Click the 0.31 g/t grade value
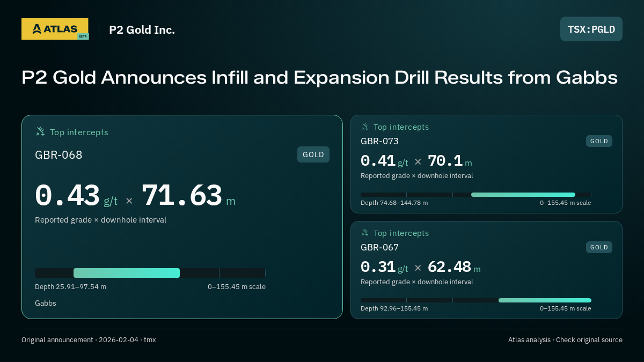Image resolution: width=644 pixels, height=362 pixels. click(x=384, y=267)
